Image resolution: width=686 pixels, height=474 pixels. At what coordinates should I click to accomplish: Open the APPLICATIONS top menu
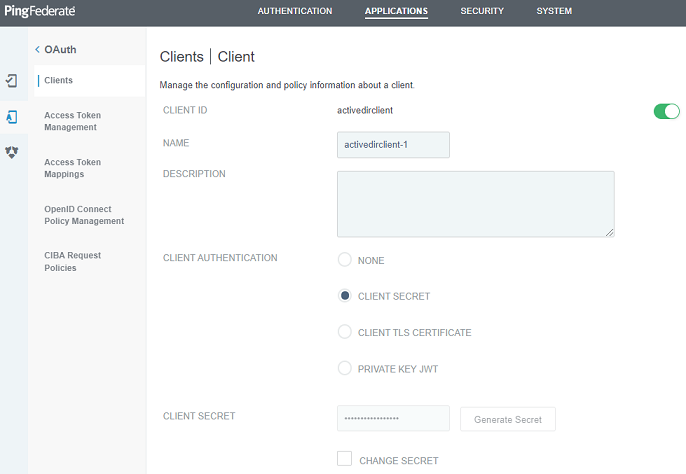(x=396, y=11)
